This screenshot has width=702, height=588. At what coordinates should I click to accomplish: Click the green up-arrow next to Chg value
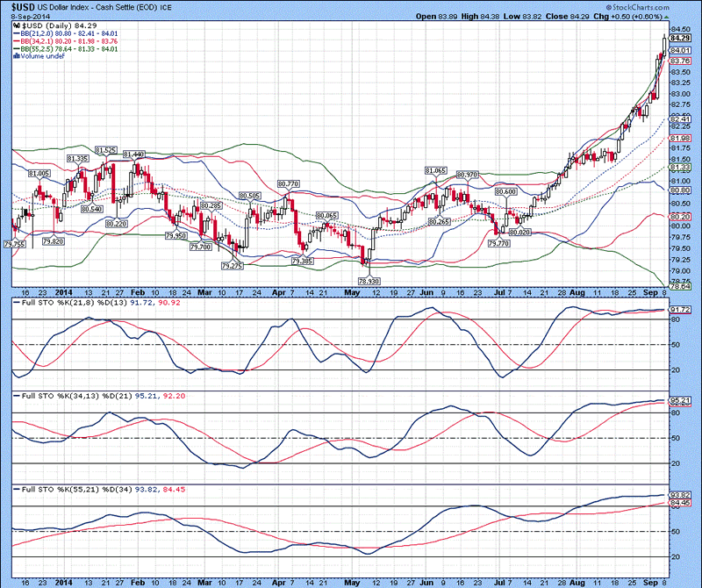click(666, 16)
